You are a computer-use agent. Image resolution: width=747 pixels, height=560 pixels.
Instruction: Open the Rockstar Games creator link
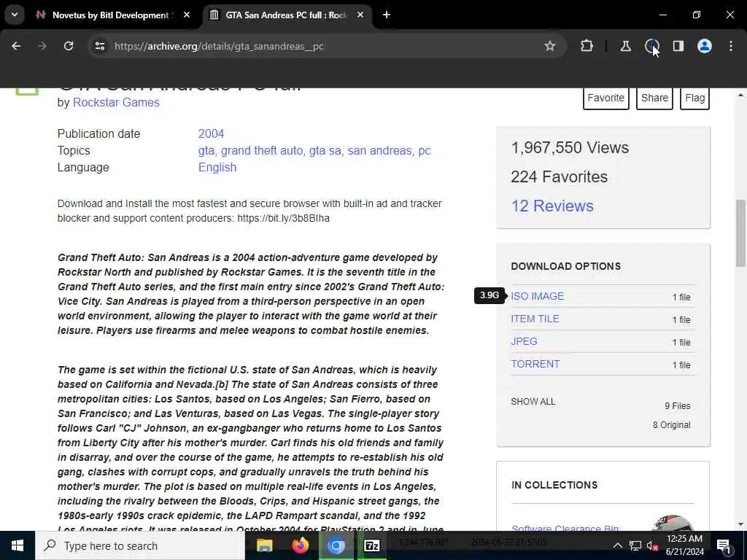tap(116, 102)
